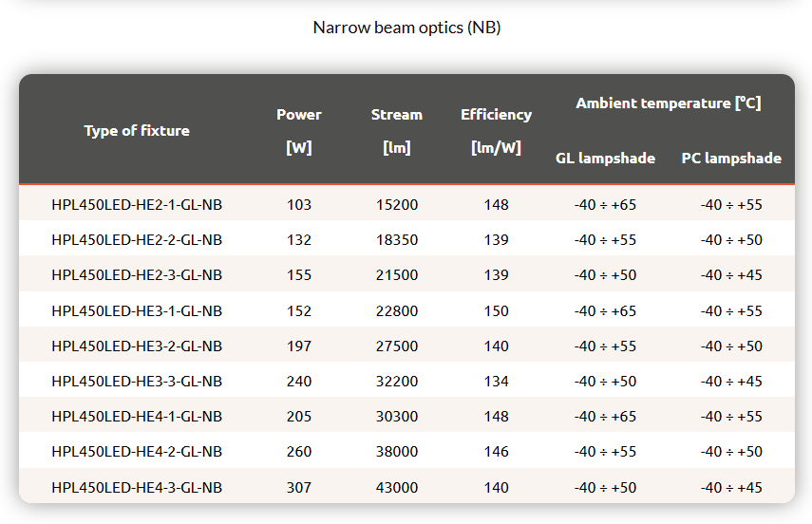812x524 pixels.
Task: Click the HPL450LED-HE3-1-GL-NB fixture name
Action: [137, 311]
